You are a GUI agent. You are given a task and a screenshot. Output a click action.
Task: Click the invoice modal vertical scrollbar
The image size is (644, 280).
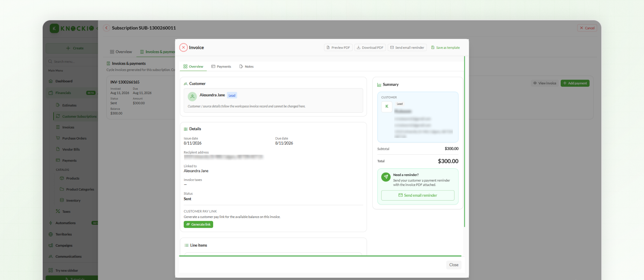(464, 141)
